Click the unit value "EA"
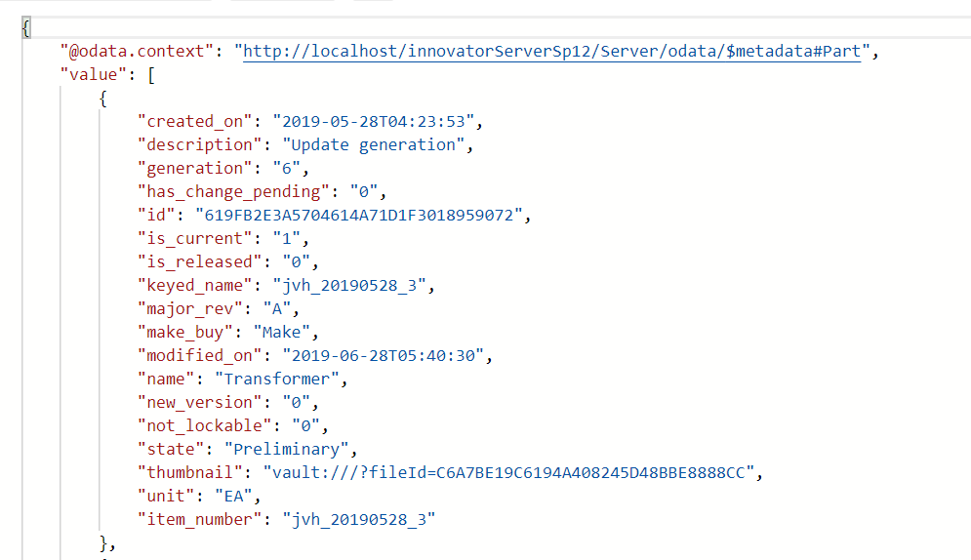This screenshot has width=971, height=560. coord(233,497)
